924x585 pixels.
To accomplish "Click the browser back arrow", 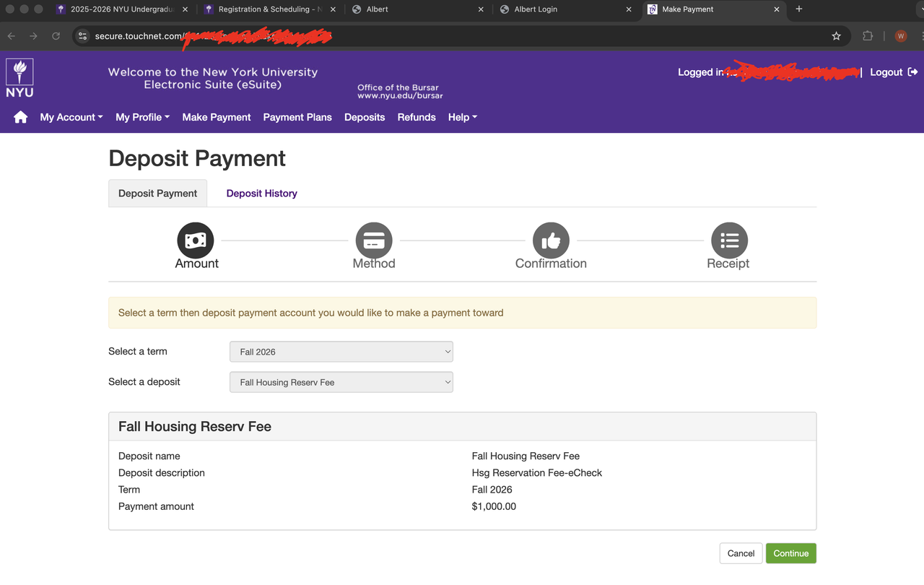I will 12,36.
